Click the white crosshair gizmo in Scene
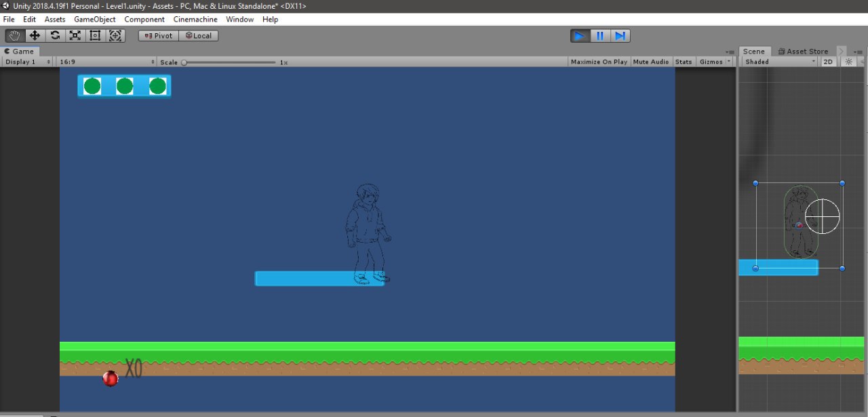Viewport: 868px width, 417px height. coord(823,216)
